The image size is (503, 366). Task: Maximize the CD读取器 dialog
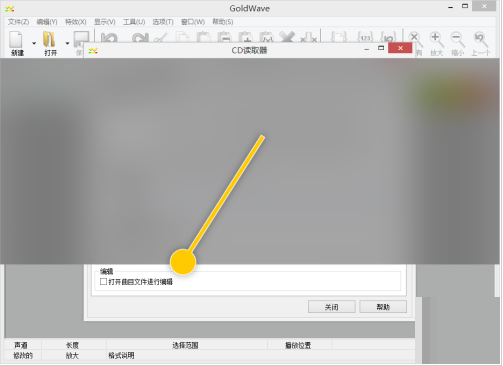pos(381,48)
